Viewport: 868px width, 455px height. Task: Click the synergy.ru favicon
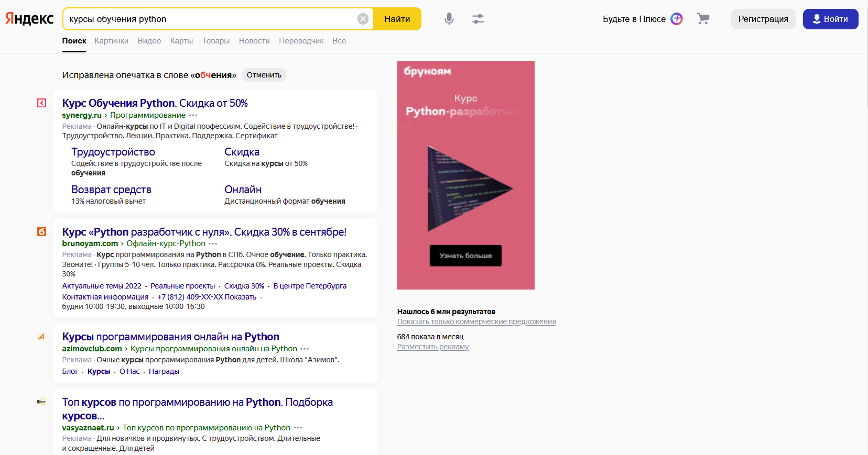click(x=41, y=103)
